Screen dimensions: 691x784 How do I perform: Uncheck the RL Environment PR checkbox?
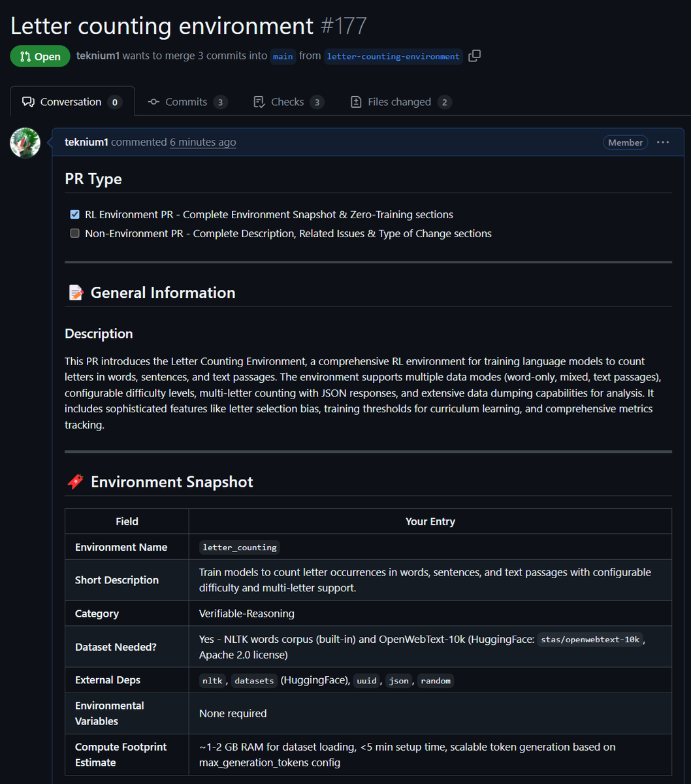74,214
